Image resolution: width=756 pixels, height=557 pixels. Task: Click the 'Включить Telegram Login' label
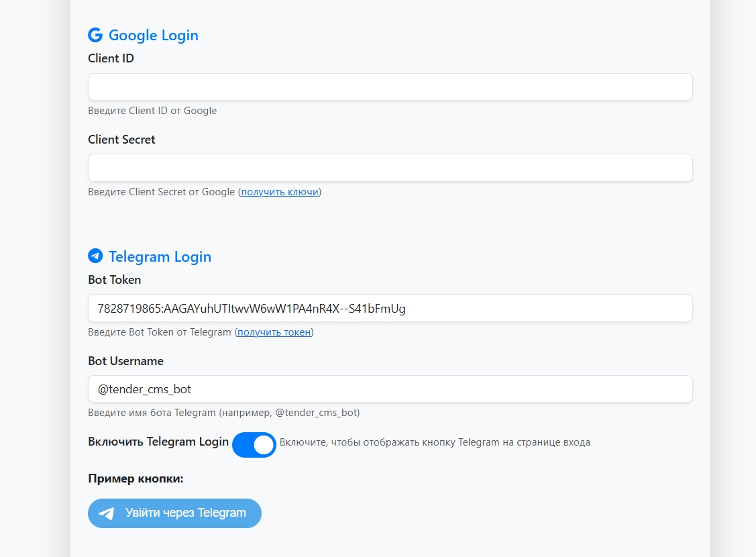[158, 442]
